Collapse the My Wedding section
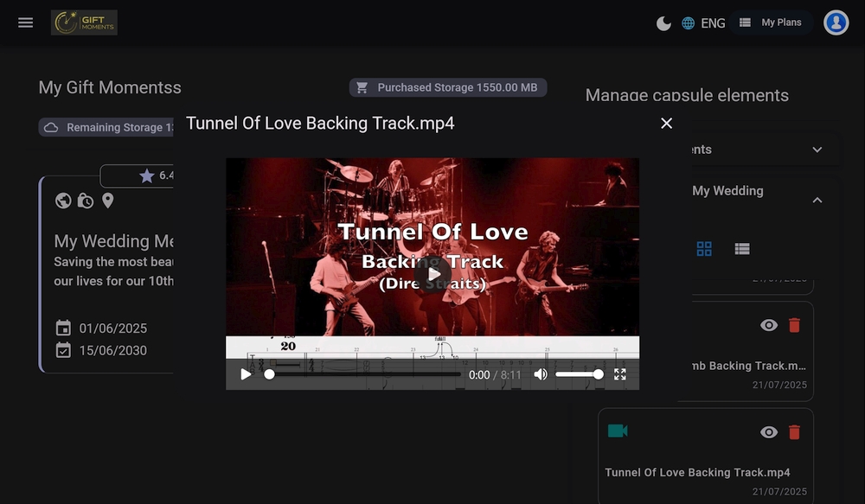This screenshot has width=865, height=504. click(817, 200)
